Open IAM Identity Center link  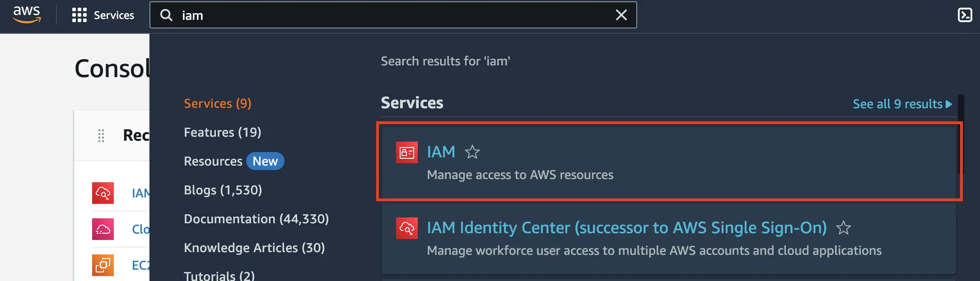(x=626, y=228)
